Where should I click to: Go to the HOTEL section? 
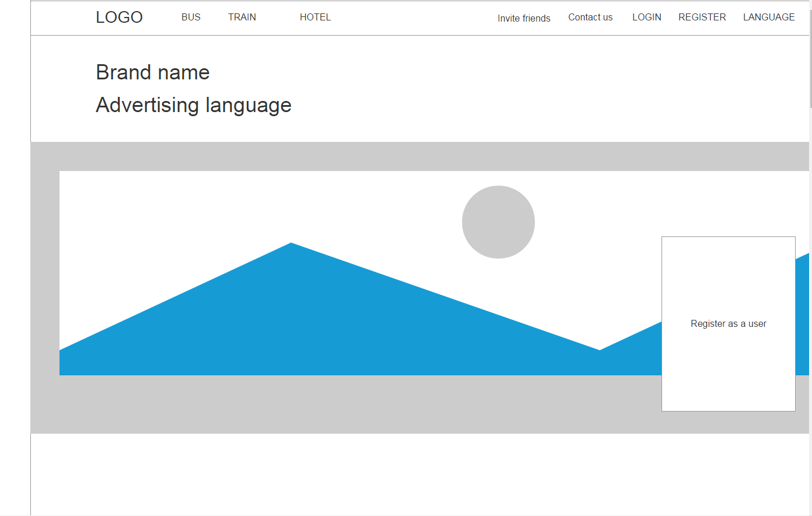(315, 18)
